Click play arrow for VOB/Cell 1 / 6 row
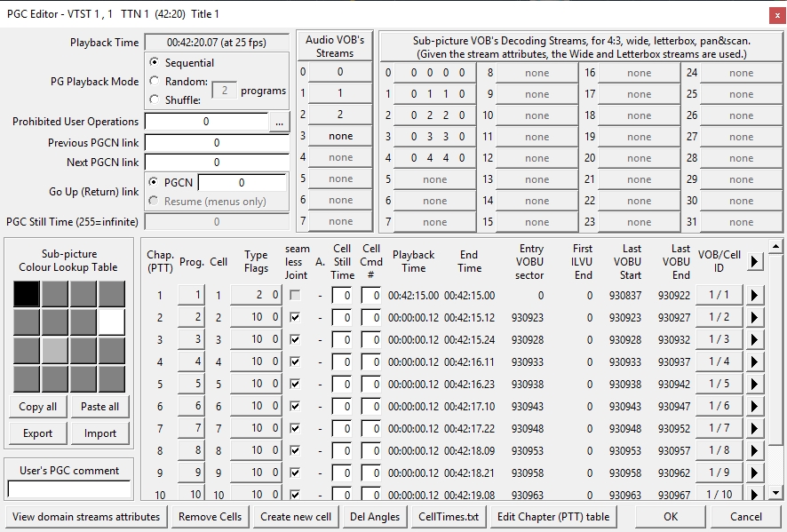The height and width of the screenshot is (532, 787). click(755, 406)
